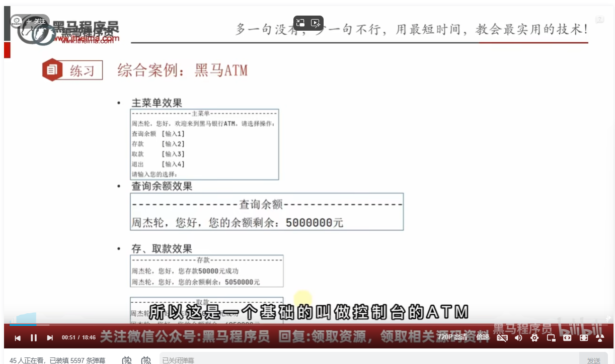Click the playback time 00:51 / 18:46
Image resolution: width=615 pixels, height=364 pixels.
coord(79,337)
